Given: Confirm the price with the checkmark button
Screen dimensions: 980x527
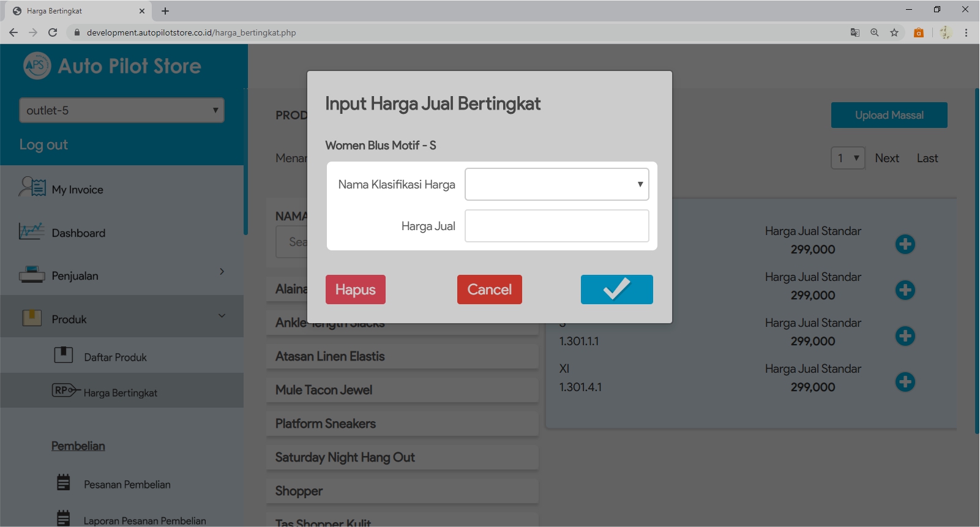Looking at the screenshot, I should (x=616, y=290).
